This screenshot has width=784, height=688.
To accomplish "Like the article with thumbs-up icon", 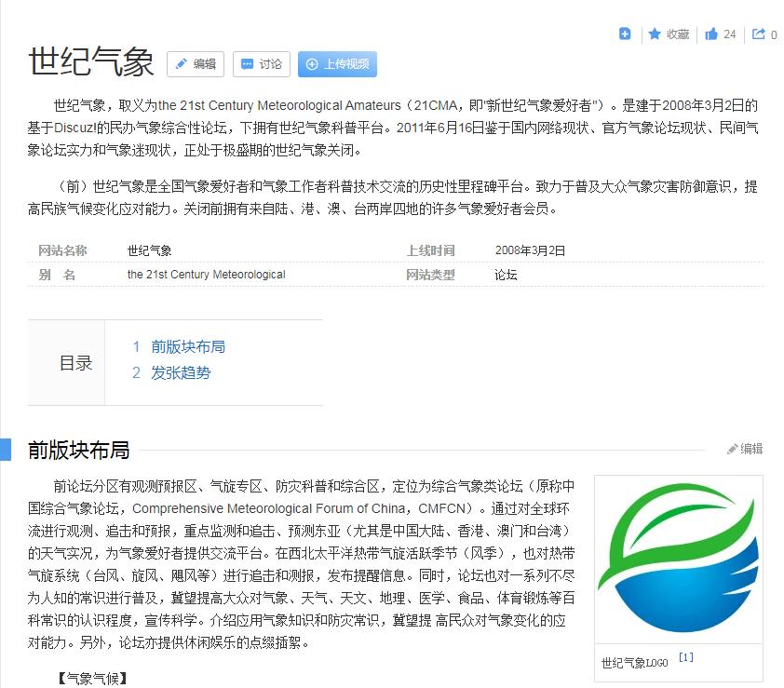I will (x=711, y=34).
